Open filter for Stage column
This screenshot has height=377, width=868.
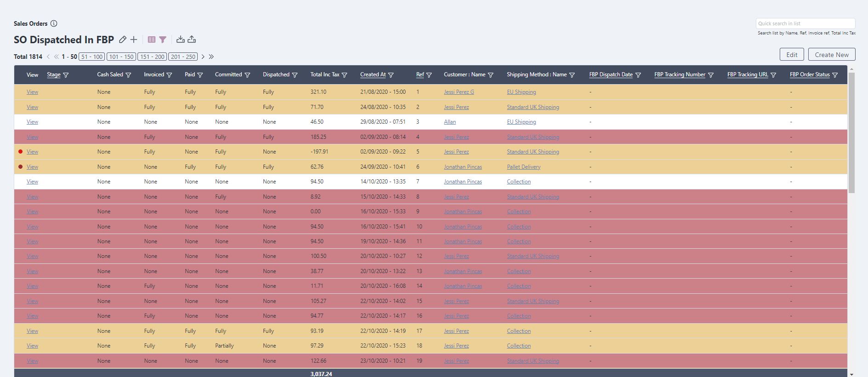tap(66, 75)
